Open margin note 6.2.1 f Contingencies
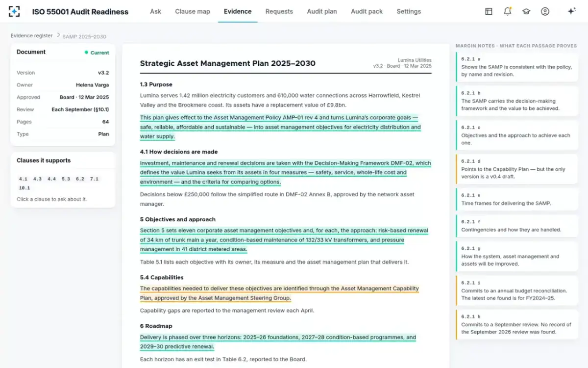Viewport: 588px width, 368px height. (517, 226)
